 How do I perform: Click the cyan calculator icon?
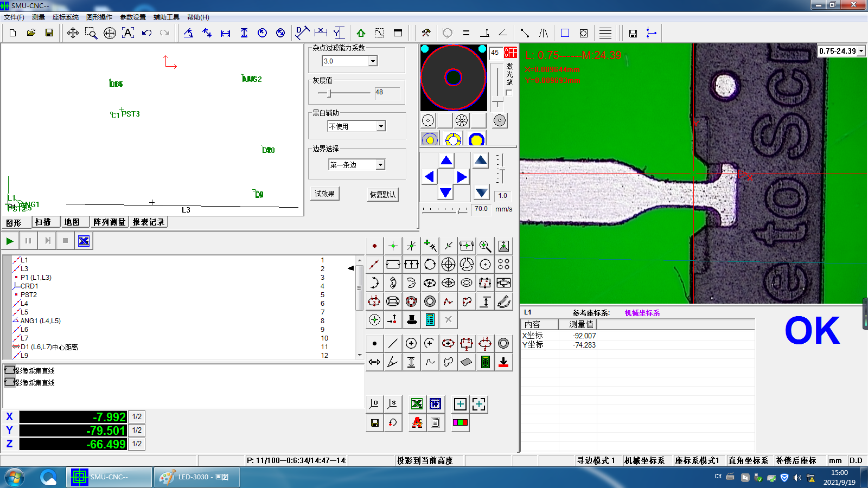[x=430, y=320]
